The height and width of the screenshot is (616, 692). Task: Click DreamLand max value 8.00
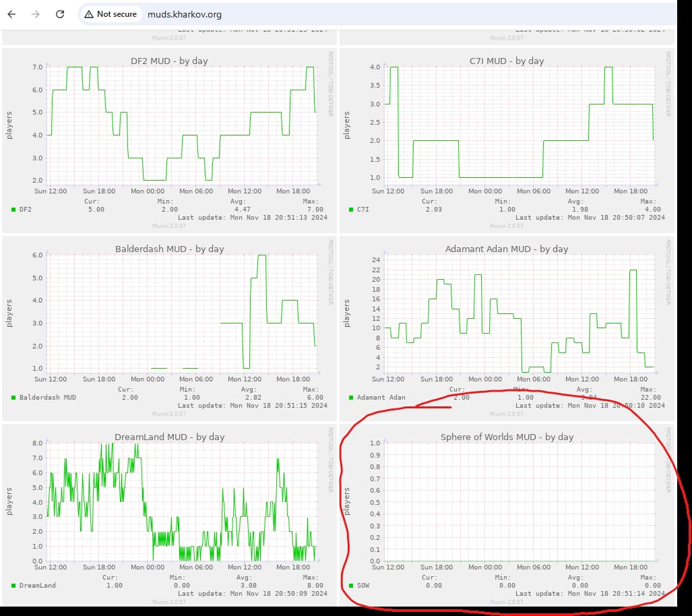pyautogui.click(x=315, y=586)
